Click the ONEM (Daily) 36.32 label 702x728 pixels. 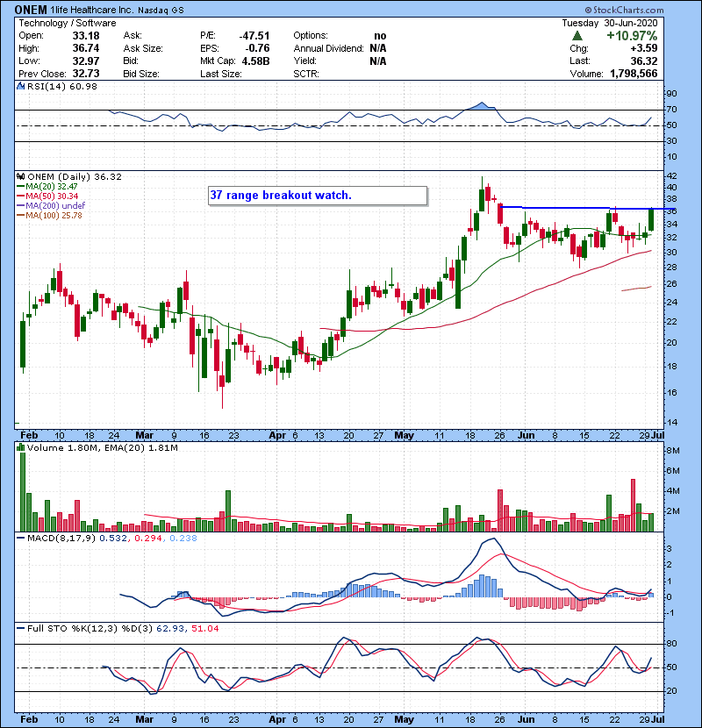click(x=75, y=176)
